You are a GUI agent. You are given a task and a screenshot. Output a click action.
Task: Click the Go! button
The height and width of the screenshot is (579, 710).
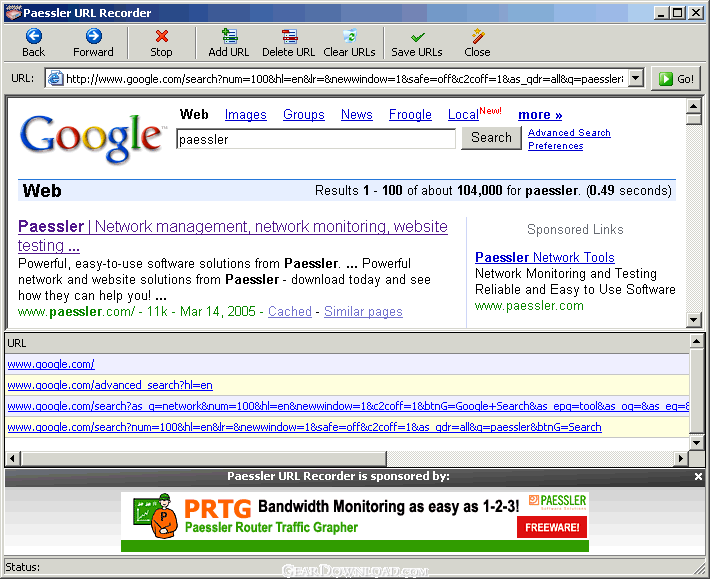(676, 79)
